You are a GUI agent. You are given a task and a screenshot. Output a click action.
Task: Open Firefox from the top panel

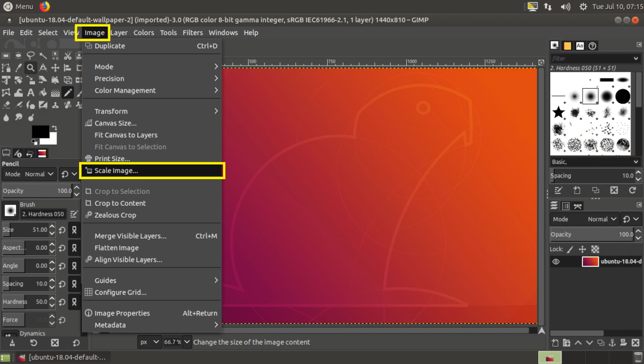click(45, 7)
